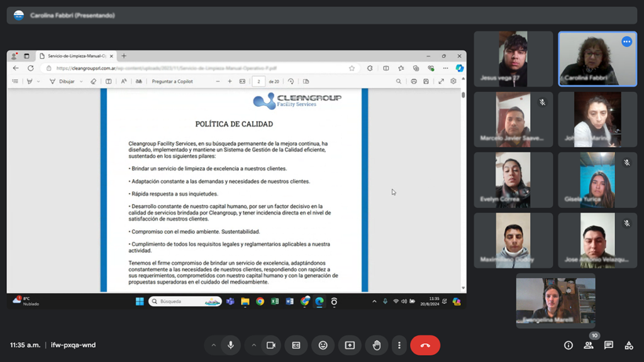Click the Edge back arrow
Image resolution: width=644 pixels, height=362 pixels.
click(x=16, y=68)
